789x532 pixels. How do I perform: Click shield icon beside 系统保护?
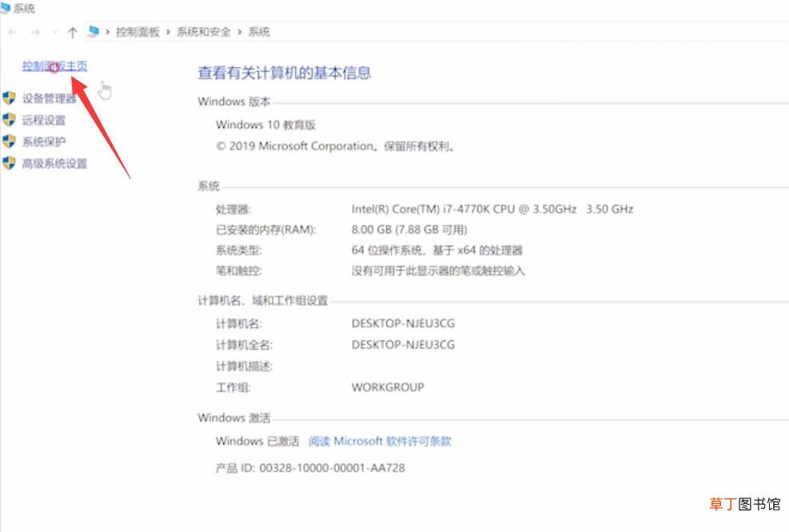click(x=9, y=141)
